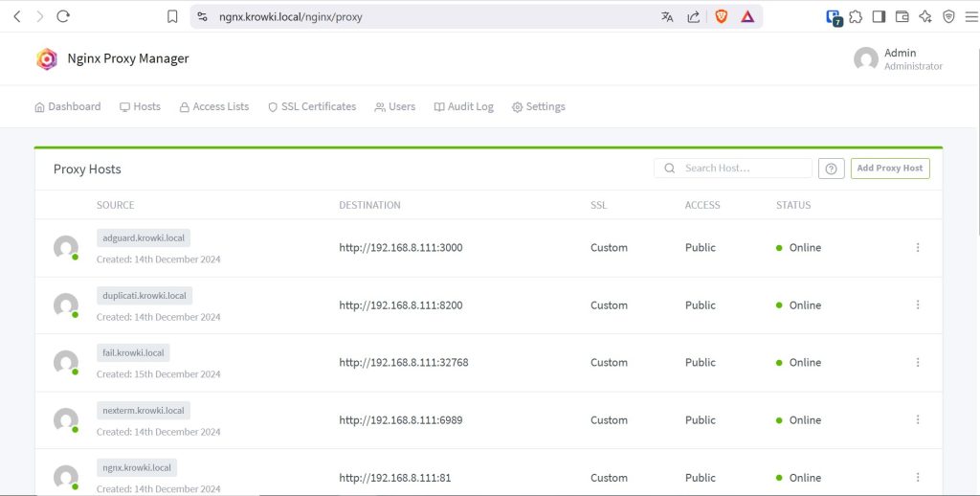
Task: Open the Hosts menu
Action: (140, 107)
